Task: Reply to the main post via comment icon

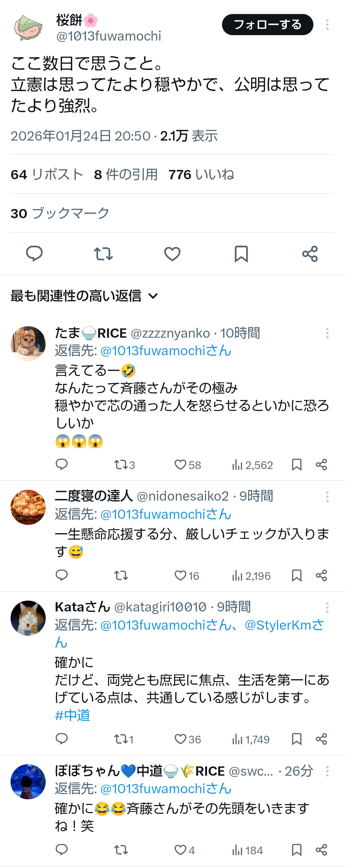Action: pos(34,254)
